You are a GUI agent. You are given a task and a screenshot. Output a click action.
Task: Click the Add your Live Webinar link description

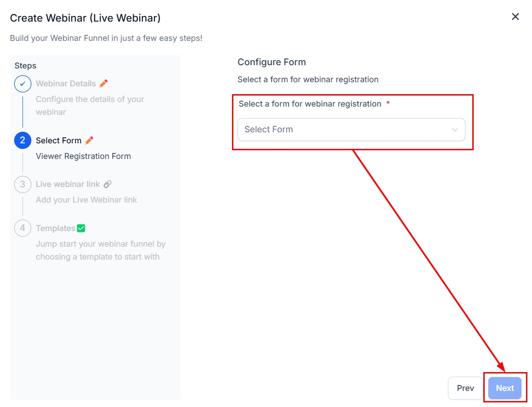[86, 200]
